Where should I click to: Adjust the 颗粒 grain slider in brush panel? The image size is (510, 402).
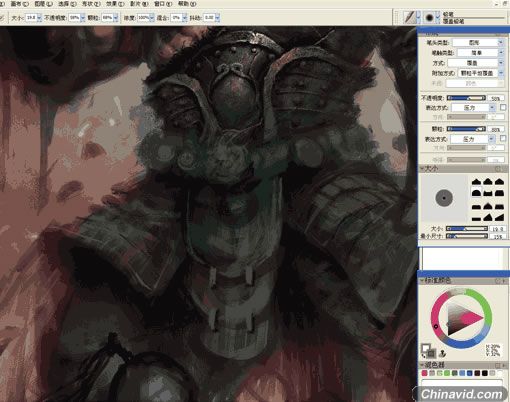pyautogui.click(x=466, y=129)
